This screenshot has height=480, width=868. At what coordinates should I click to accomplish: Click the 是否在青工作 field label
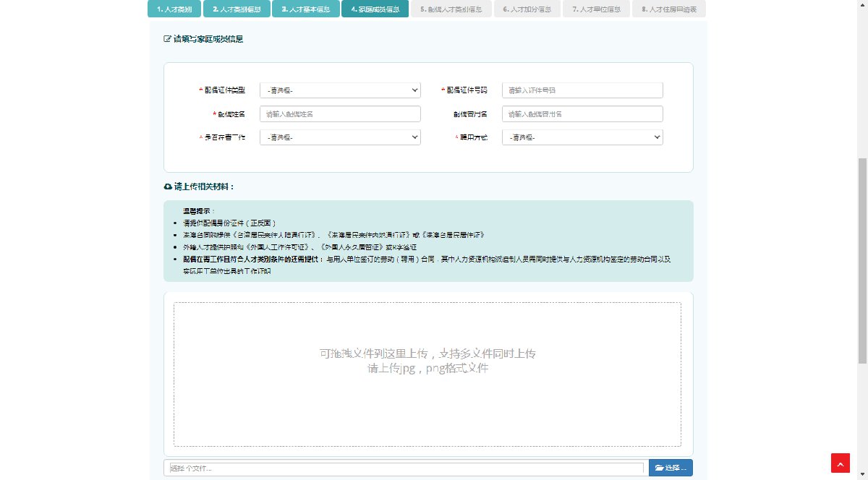pyautogui.click(x=225, y=137)
